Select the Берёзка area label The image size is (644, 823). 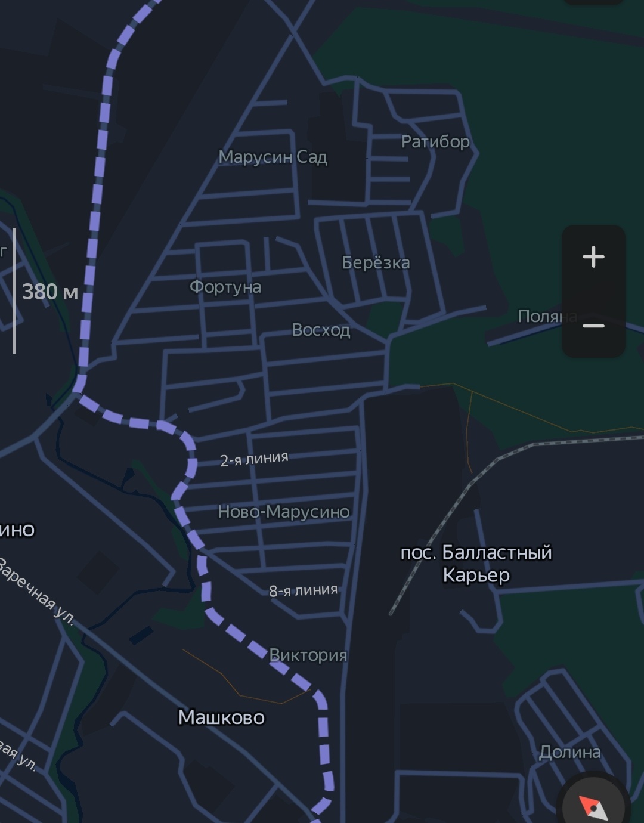pos(376,262)
